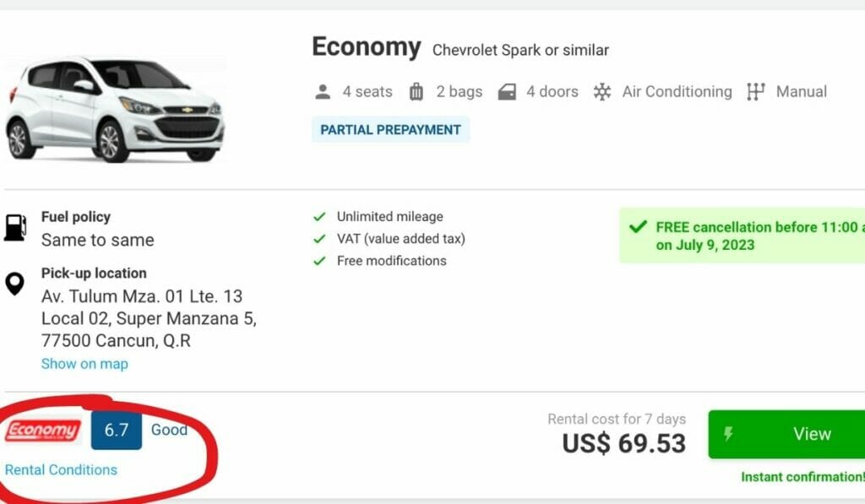865x504 pixels.
Task: Click the pick-up location pin icon
Action: point(15,284)
